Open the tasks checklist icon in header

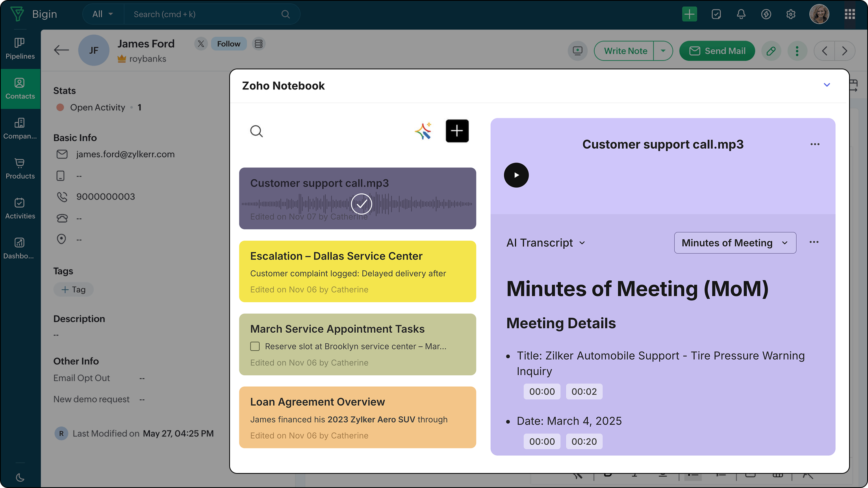tap(716, 14)
